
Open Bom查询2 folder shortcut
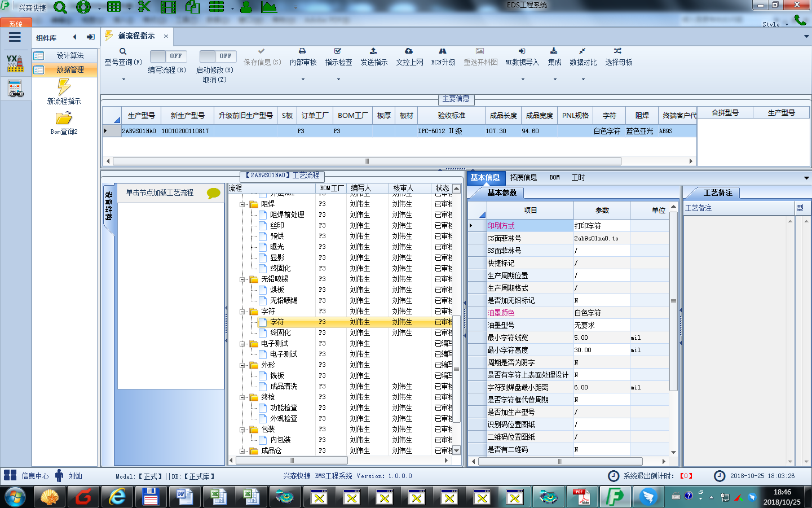[x=64, y=123]
